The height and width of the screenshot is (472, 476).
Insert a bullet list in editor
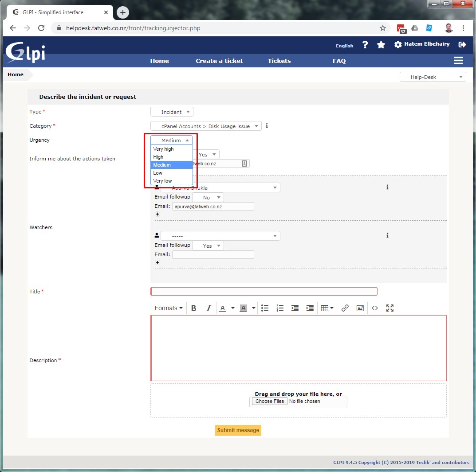(x=265, y=308)
